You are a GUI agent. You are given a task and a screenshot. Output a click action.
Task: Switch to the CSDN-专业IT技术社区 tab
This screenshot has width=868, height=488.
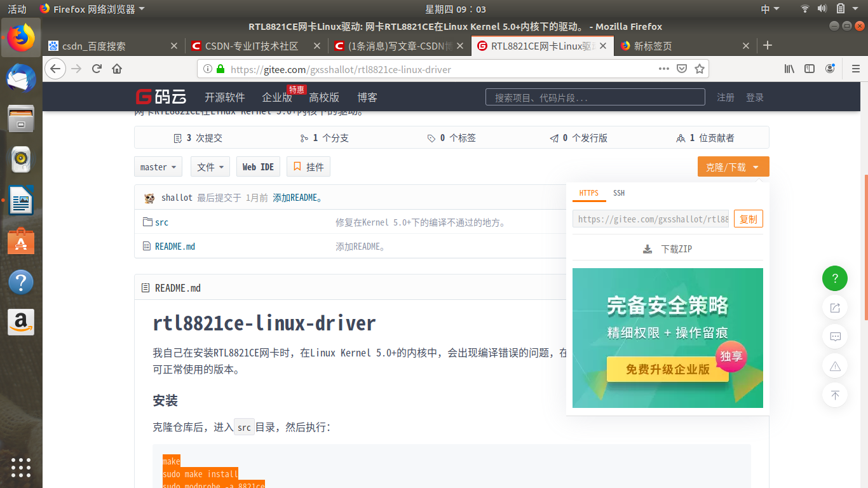257,46
